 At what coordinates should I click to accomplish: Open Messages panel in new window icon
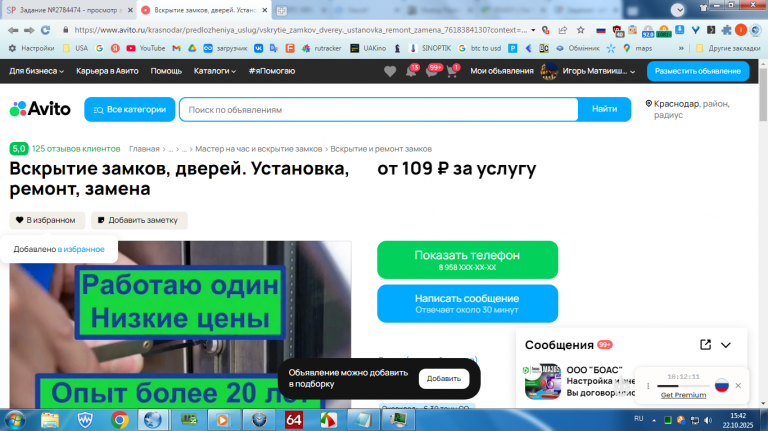pos(705,345)
